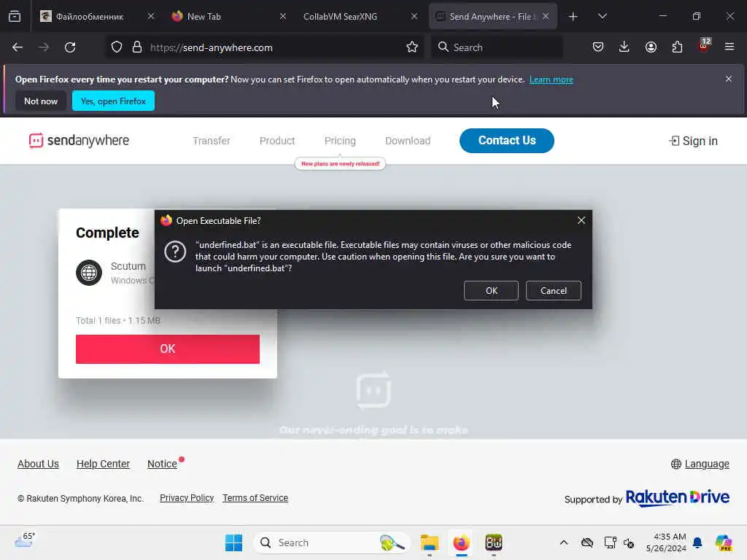Bookmark this page with the star icon
Screen dimensions: 747x560
412,47
